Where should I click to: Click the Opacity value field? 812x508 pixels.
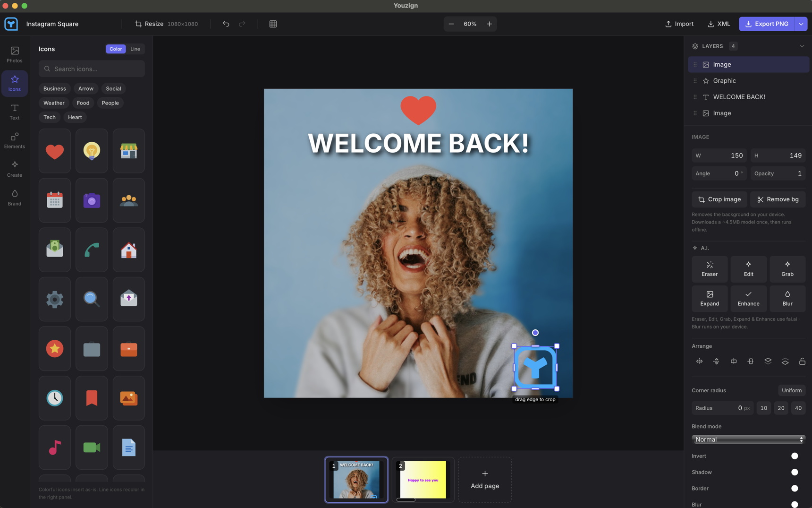pyautogui.click(x=778, y=173)
